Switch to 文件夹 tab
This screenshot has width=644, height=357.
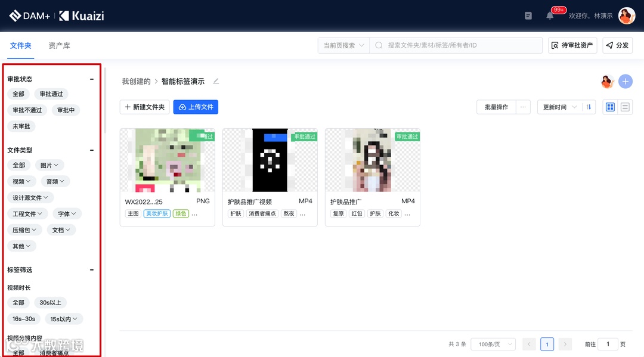20,45
